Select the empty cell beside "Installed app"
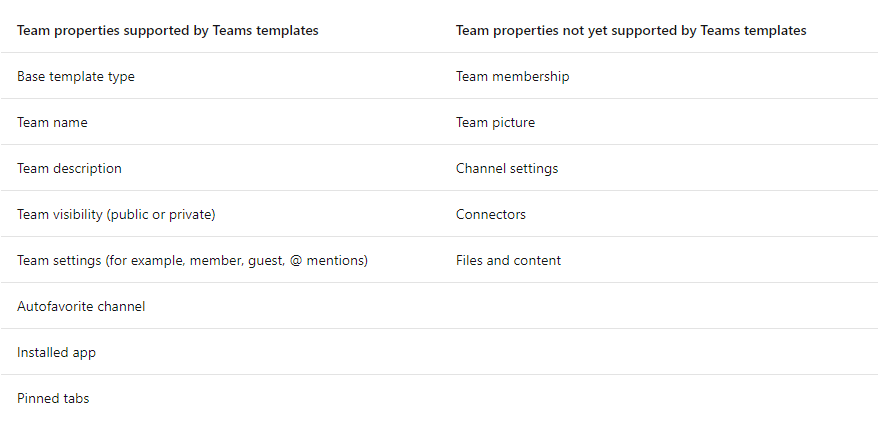Image resolution: width=885 pixels, height=430 pixels. click(660, 353)
